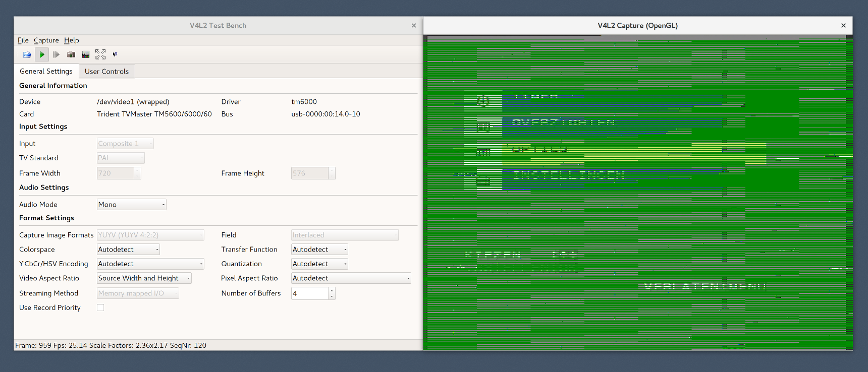Click the capture single frame step icon
This screenshot has height=372, width=868.
point(56,54)
